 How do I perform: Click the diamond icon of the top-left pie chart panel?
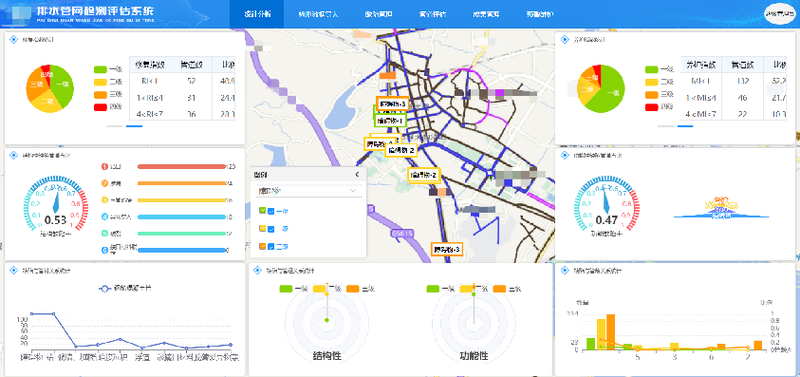(13, 39)
